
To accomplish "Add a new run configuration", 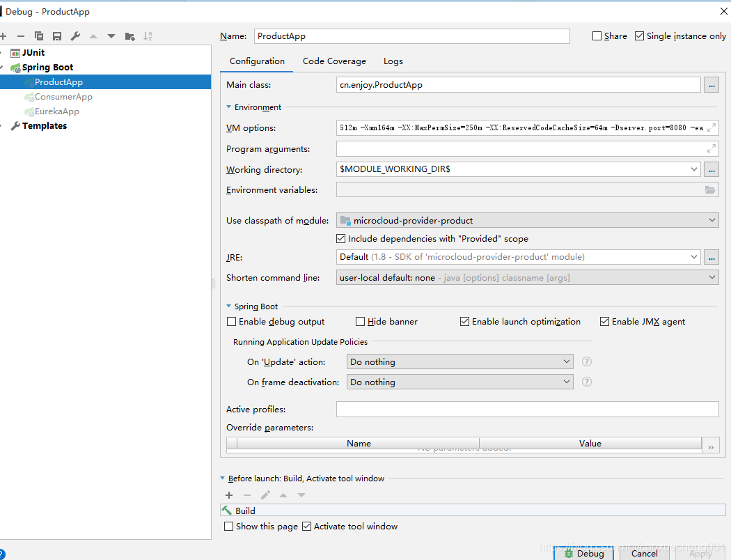I will pos(3,36).
